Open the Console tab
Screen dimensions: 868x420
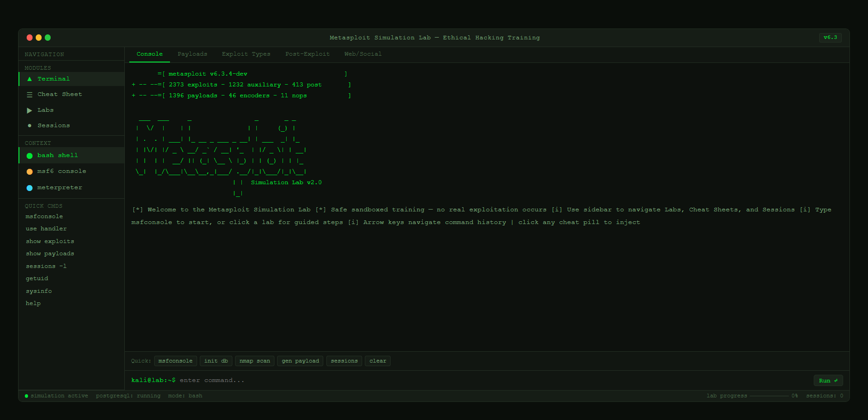coord(150,54)
